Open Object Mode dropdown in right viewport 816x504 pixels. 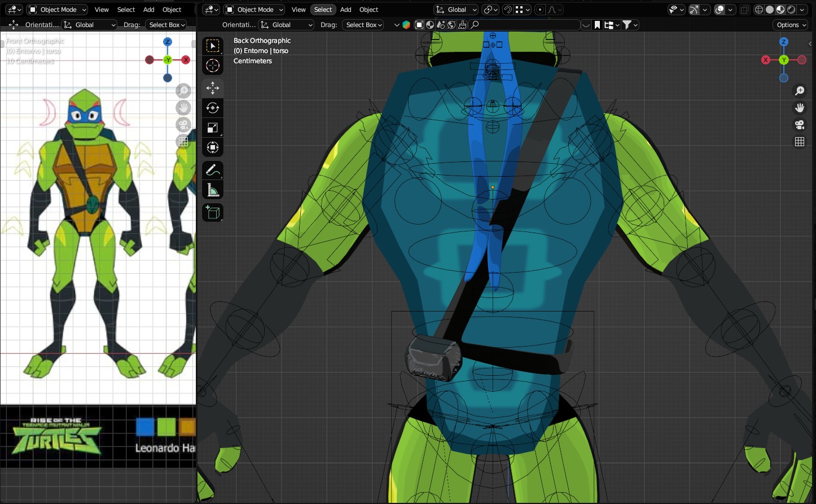254,10
